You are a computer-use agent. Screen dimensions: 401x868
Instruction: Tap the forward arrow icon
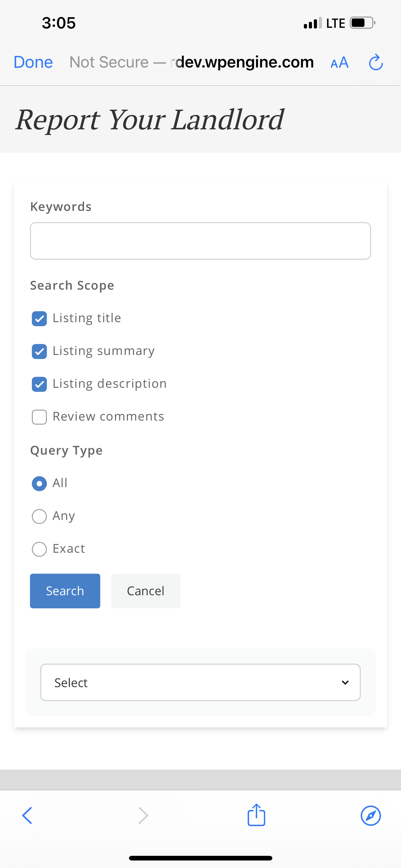tap(143, 816)
